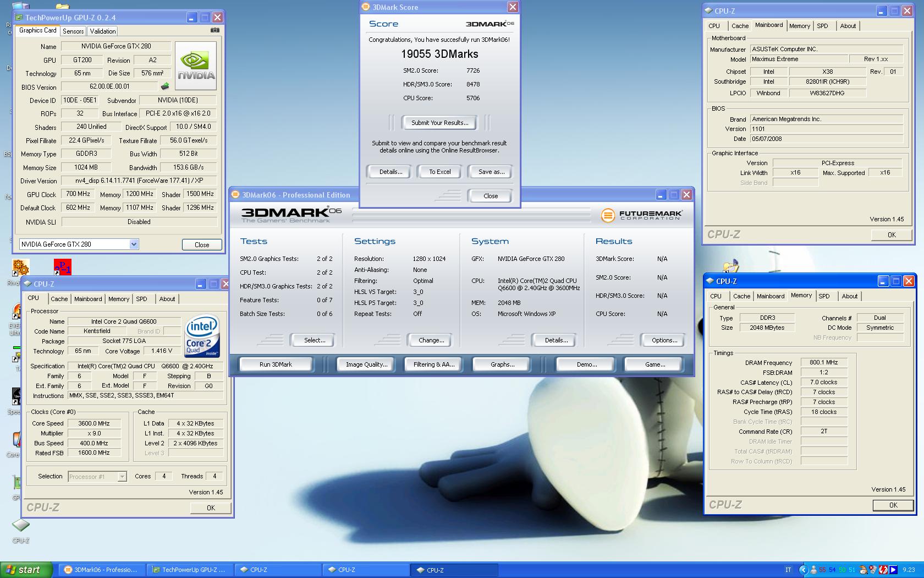Viewport: 924px width, 578px height.
Task: Click the GPU-Z title bar icon
Action: pos(20,18)
